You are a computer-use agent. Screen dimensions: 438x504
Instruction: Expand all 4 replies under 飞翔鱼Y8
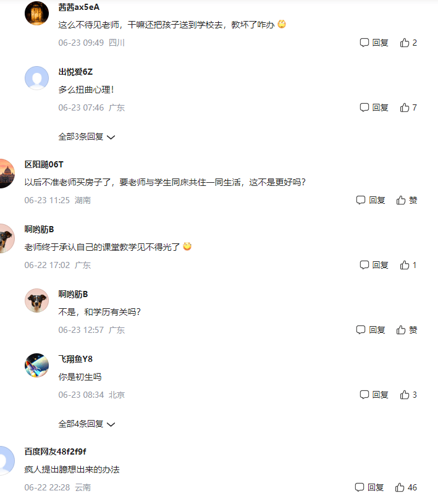[x=86, y=424]
